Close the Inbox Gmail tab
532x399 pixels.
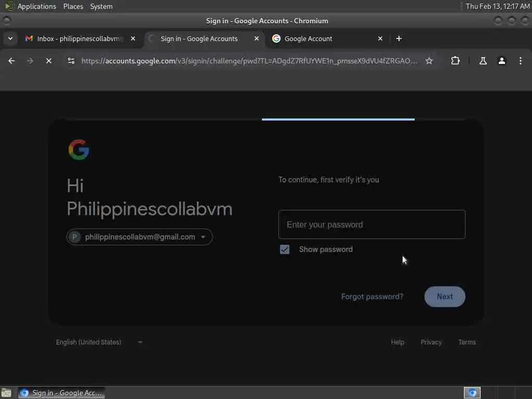click(133, 38)
